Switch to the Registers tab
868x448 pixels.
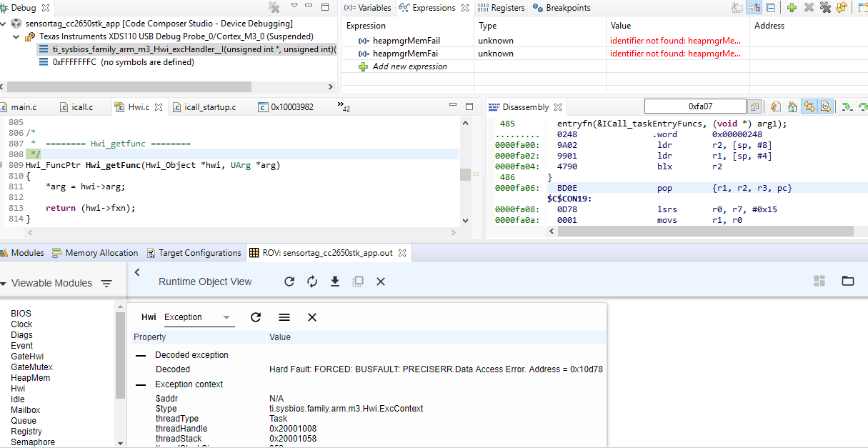coord(500,8)
